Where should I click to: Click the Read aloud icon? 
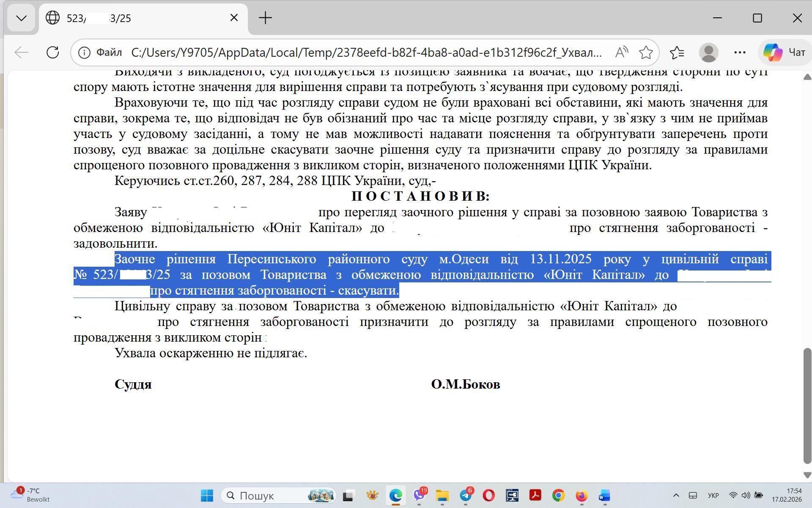[x=621, y=52]
